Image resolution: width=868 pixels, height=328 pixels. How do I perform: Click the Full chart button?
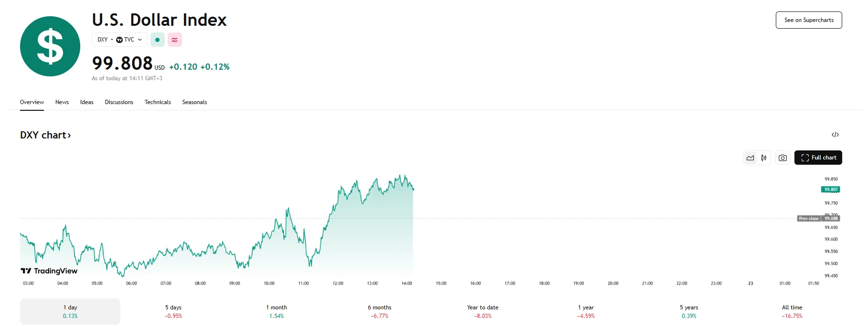coord(818,158)
